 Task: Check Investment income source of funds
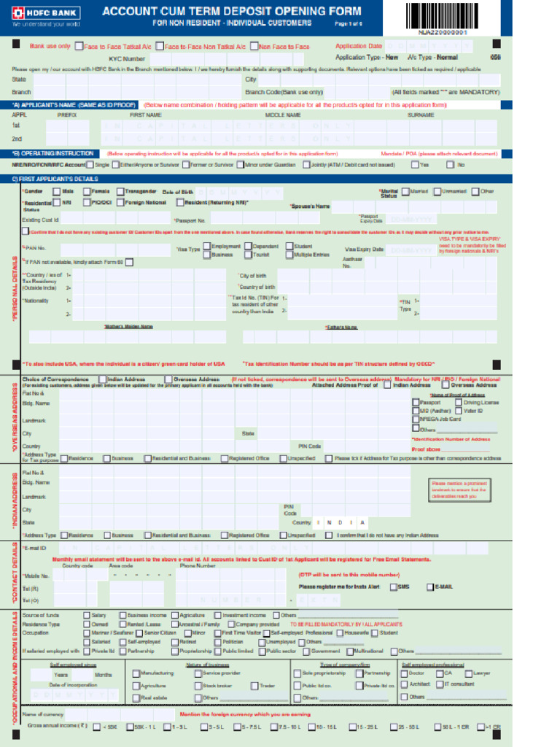pos(217,616)
